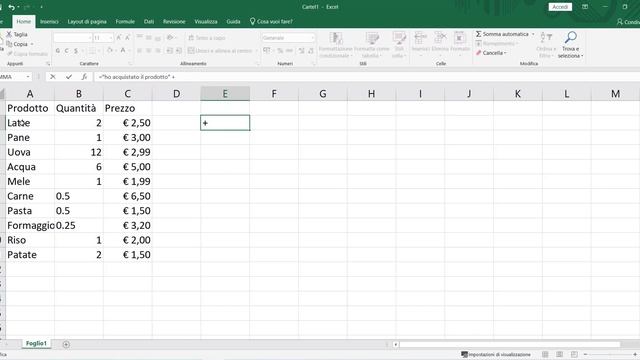Open the font name combo box
The width and height of the screenshot is (640, 360).
tap(73, 38)
